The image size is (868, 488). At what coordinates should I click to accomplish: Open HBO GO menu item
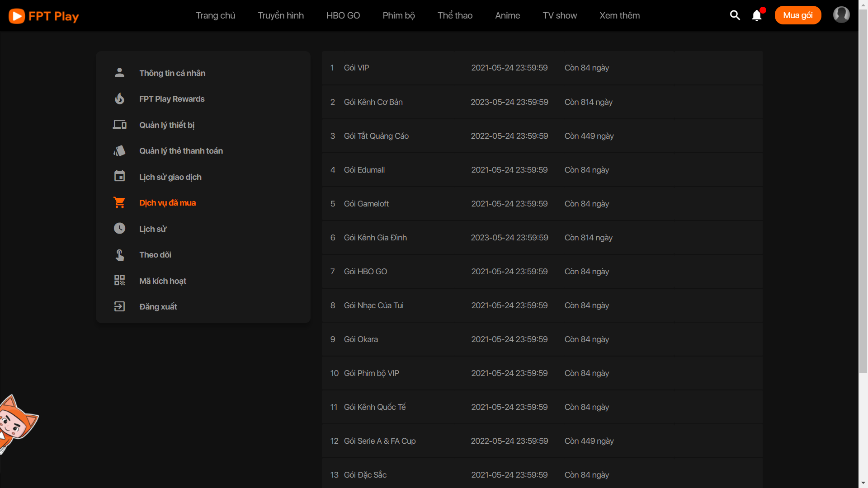click(x=343, y=15)
